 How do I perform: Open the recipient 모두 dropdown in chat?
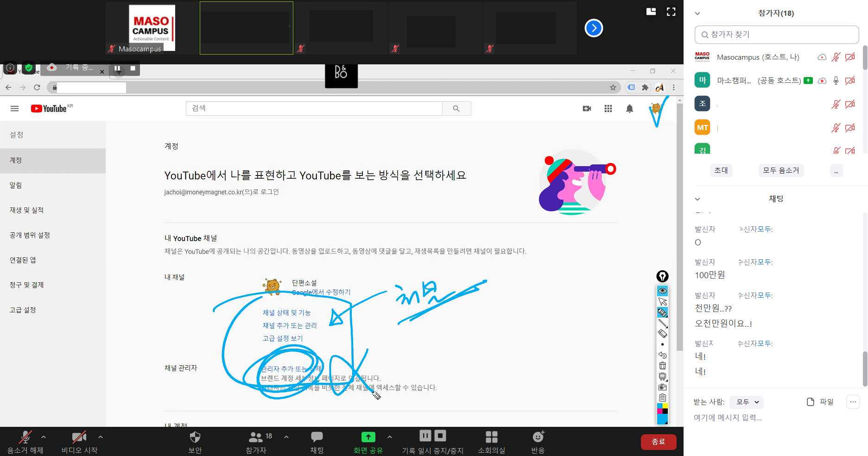[747, 402]
